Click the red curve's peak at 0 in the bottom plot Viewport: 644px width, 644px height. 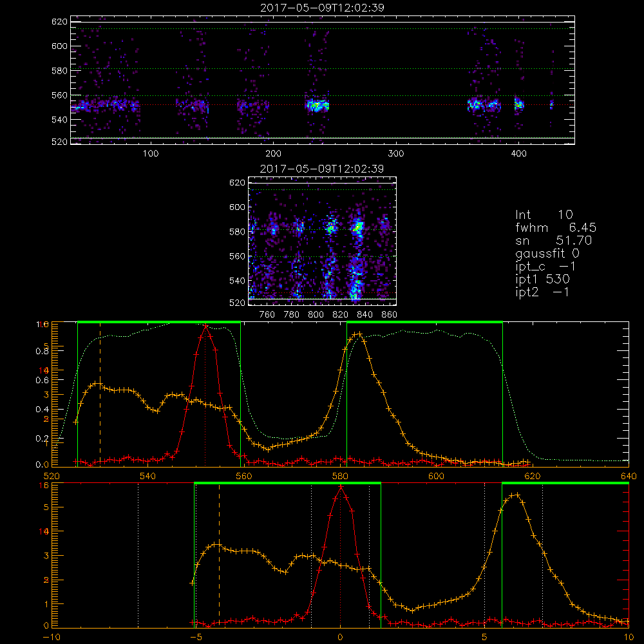point(341,487)
